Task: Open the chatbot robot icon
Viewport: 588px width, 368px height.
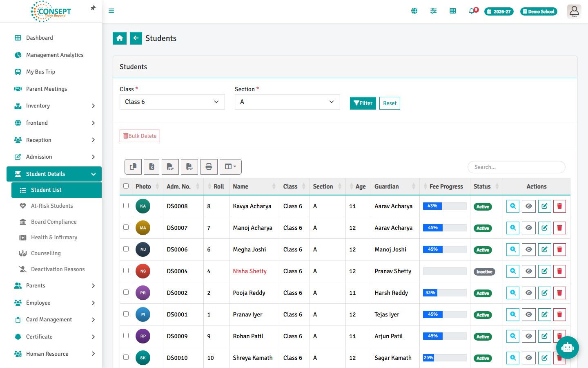Action: click(x=568, y=348)
